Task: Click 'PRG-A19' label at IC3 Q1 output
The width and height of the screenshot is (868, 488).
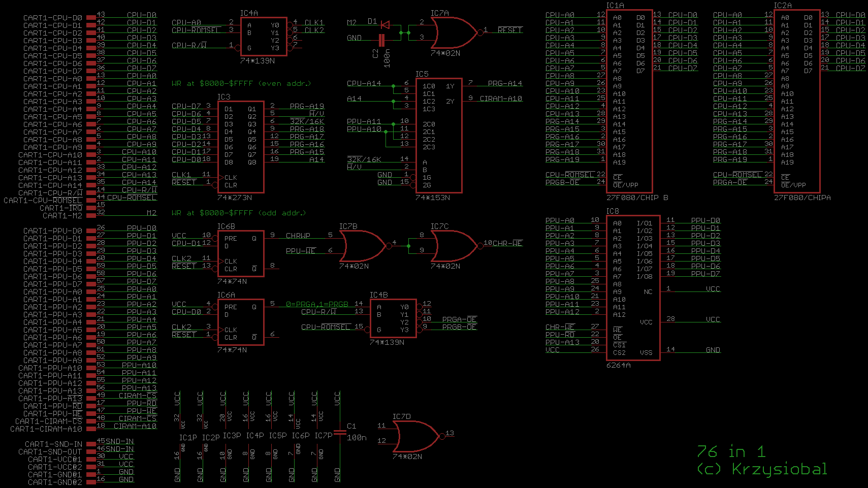Action: (307, 106)
